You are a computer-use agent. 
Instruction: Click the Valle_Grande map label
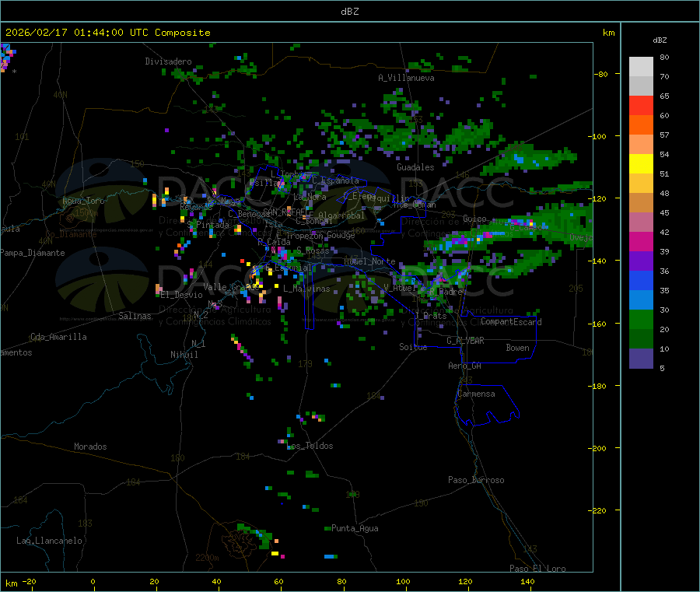point(231,287)
